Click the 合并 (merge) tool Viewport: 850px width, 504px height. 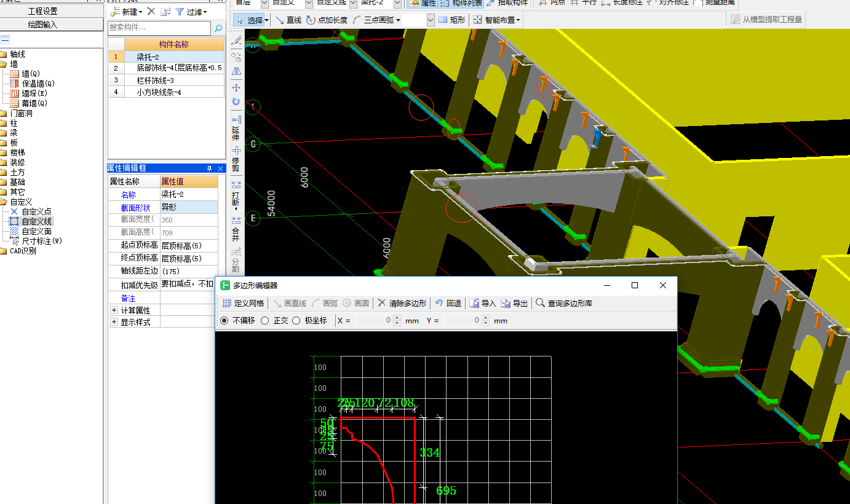click(x=236, y=228)
